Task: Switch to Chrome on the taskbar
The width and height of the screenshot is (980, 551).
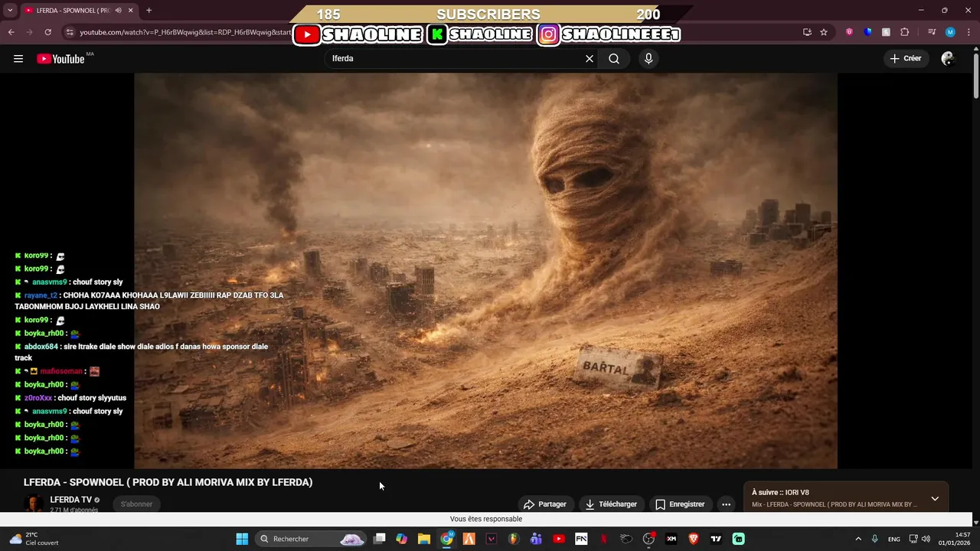Action: click(x=446, y=539)
